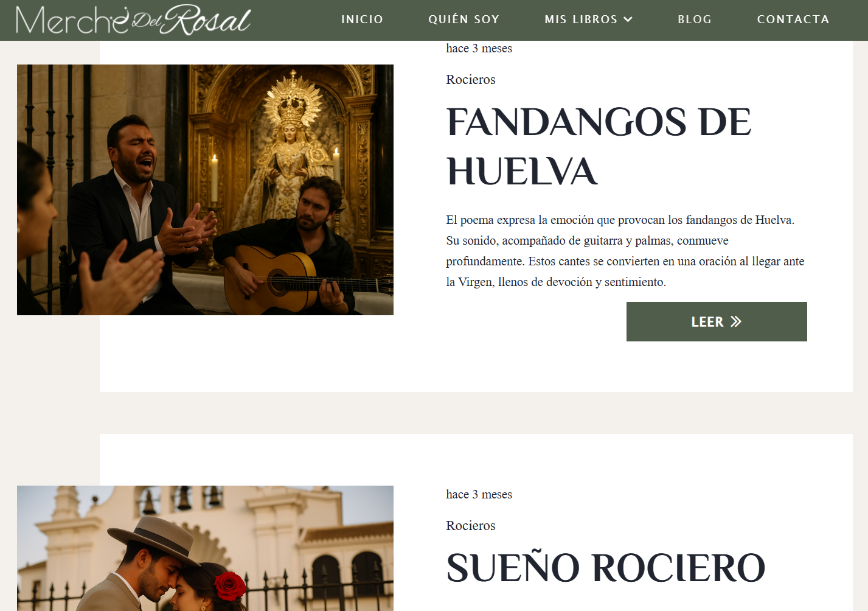This screenshot has height=611, width=868.
Task: Open the couple with hat thumbnail image
Action: tap(205, 548)
